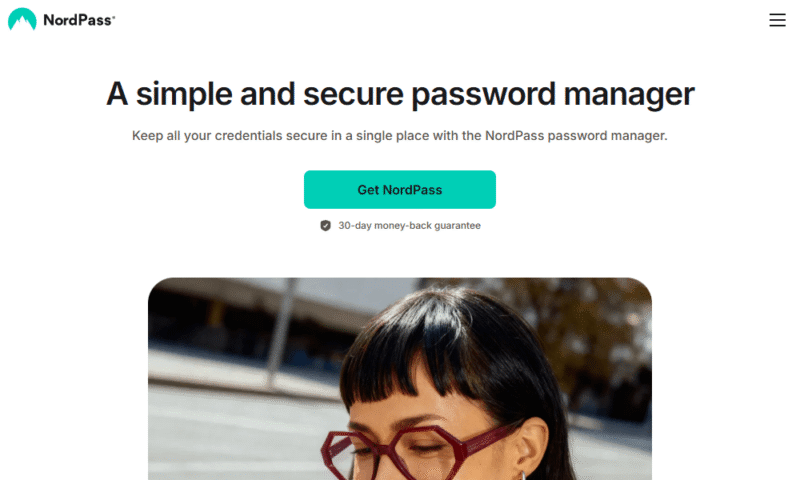This screenshot has height=480, width=800.
Task: Click the word "manager" in the headline
Action: [629, 96]
